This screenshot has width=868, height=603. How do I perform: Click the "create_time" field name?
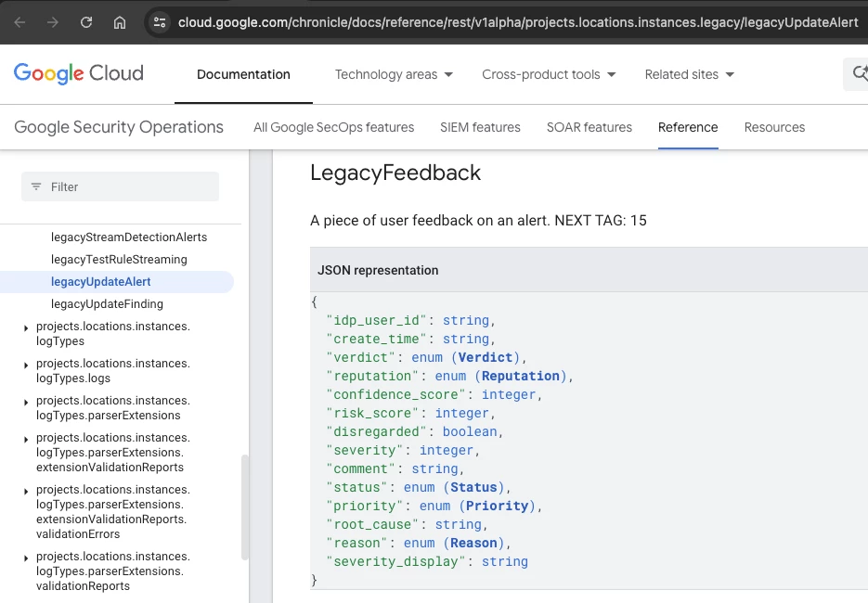[x=376, y=340]
